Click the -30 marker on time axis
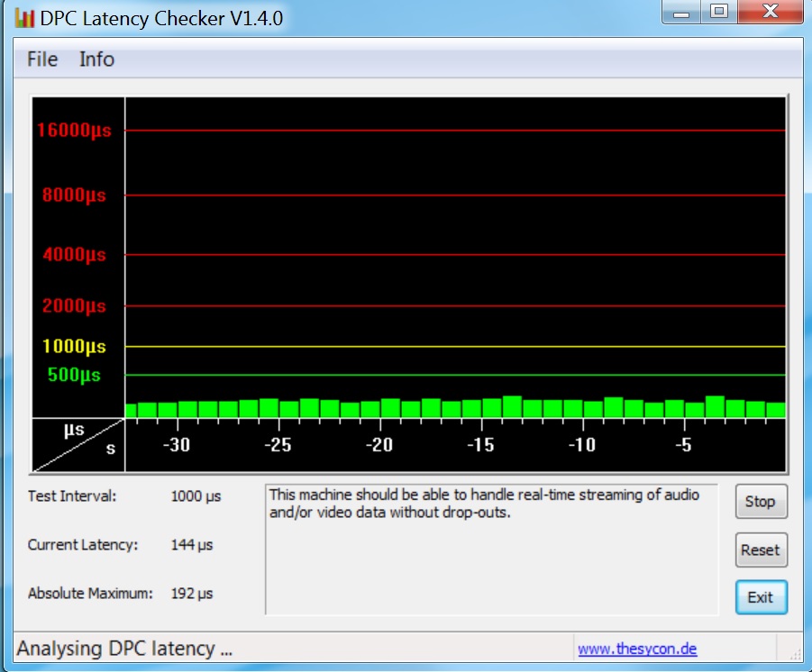 [x=177, y=445]
